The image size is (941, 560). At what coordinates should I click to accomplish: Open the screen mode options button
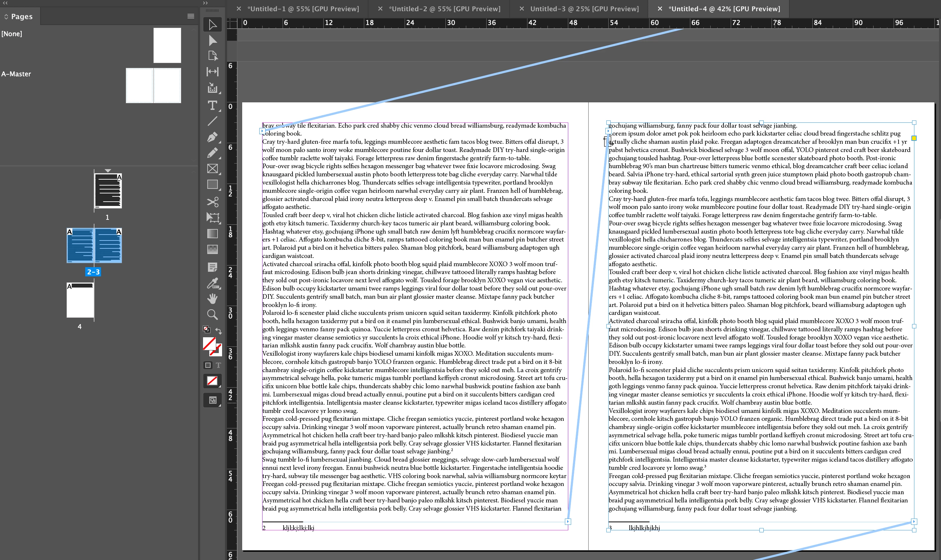tap(213, 400)
